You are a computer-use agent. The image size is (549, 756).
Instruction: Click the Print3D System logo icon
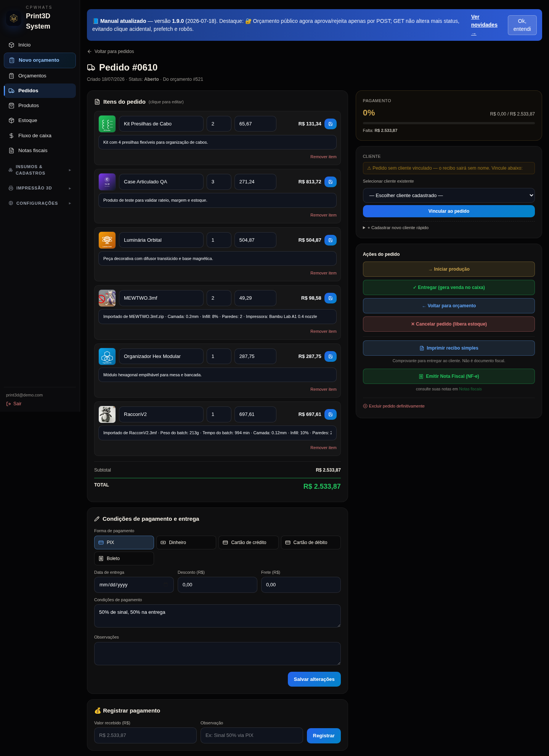pos(14,18)
